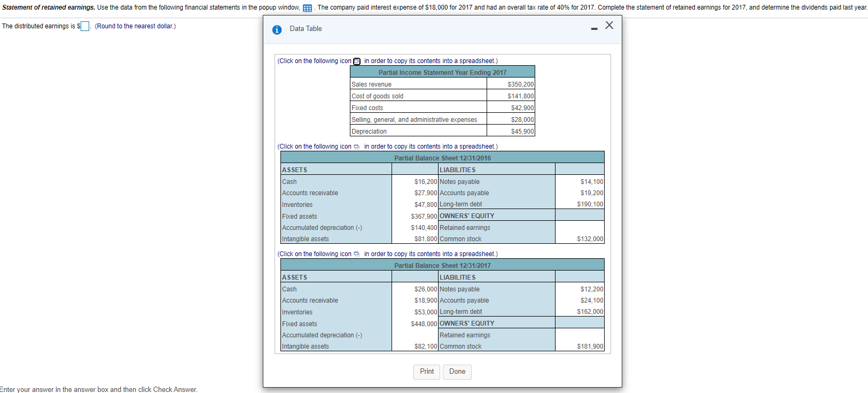Select 2017 Accounts payable value $24,100

point(592,300)
